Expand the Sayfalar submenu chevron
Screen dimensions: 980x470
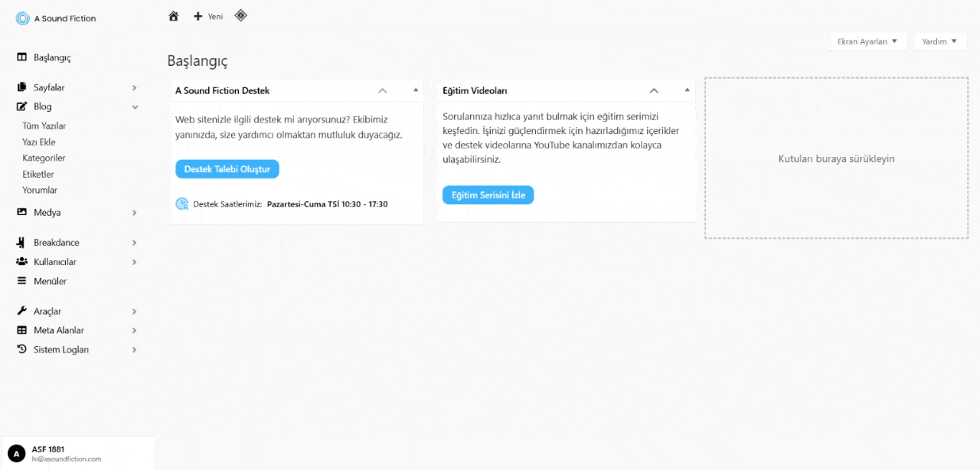tap(135, 87)
